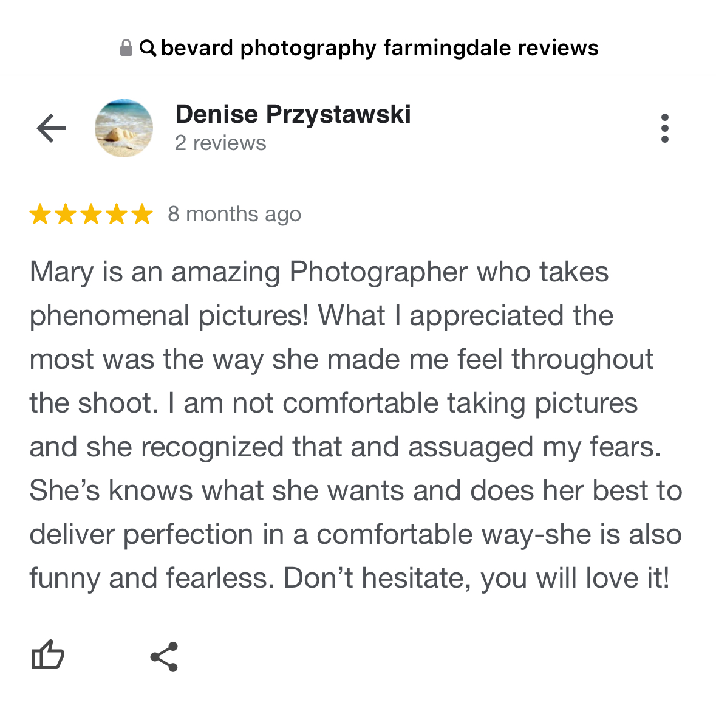This screenshot has width=716, height=728.
Task: Click the 'Mary is an amazing Photographer' sentence
Action: [243, 272]
